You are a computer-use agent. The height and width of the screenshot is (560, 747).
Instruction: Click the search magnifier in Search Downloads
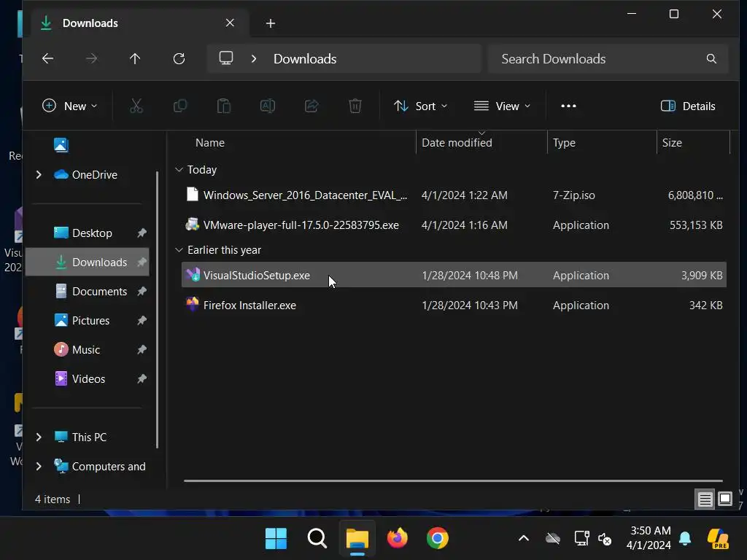point(711,58)
